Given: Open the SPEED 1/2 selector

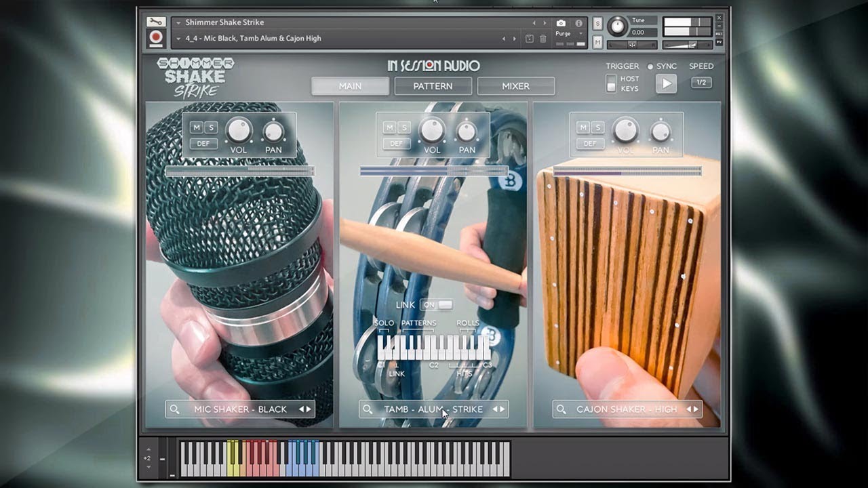Looking at the screenshot, I should (702, 83).
